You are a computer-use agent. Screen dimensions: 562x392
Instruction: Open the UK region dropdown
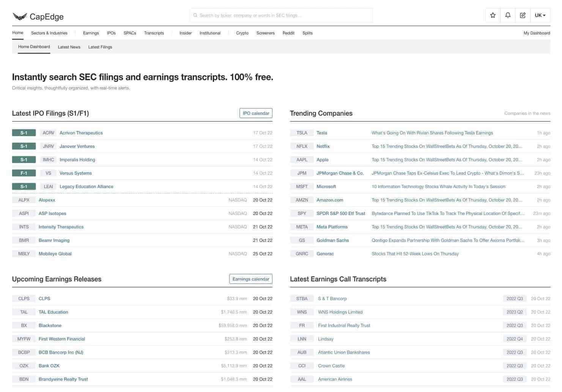540,16
